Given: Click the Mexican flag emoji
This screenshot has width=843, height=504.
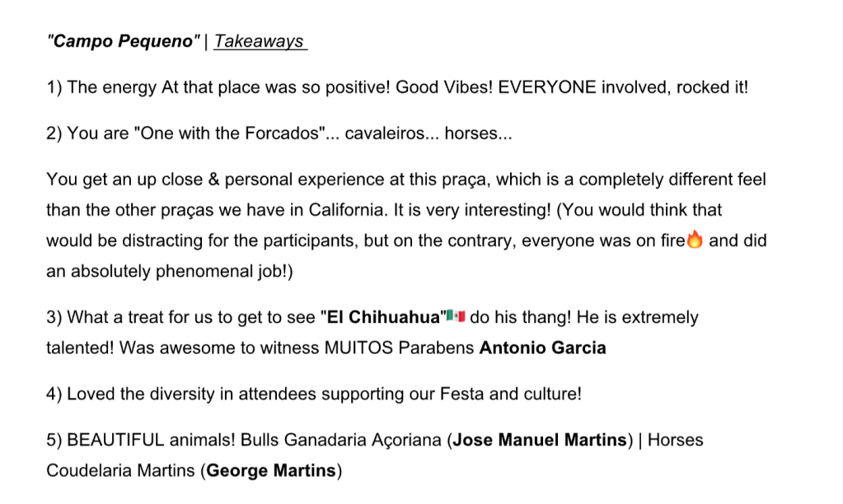Looking at the screenshot, I should click(457, 316).
